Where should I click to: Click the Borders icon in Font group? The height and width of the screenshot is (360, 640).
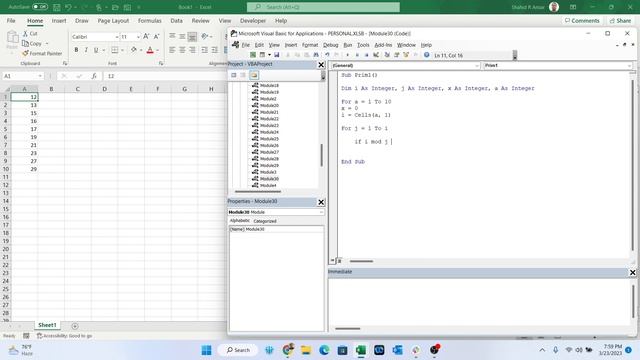(115, 50)
